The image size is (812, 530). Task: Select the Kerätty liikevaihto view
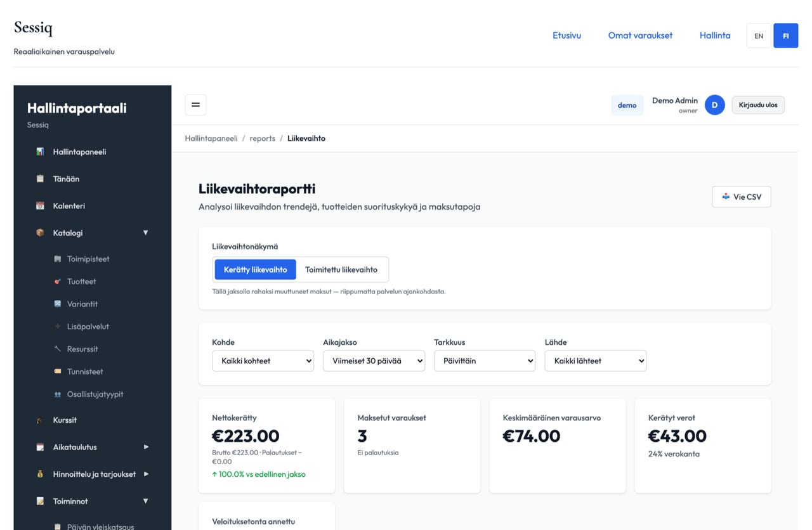[x=256, y=269]
